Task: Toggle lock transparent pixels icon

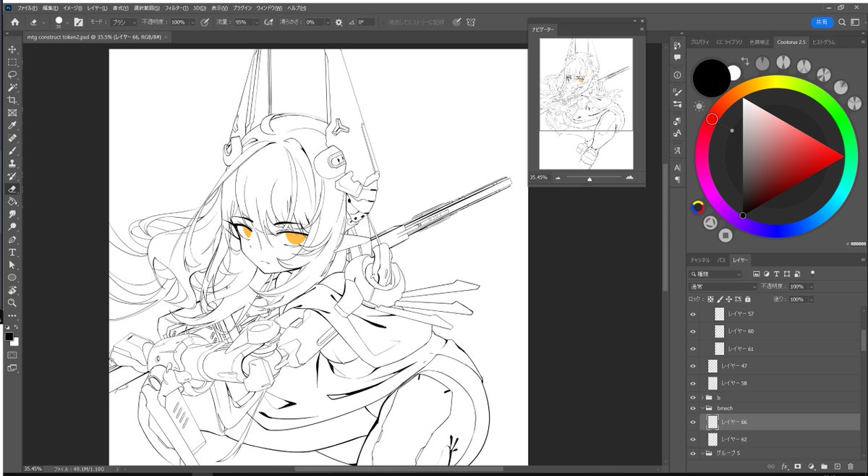Action: tap(710, 299)
